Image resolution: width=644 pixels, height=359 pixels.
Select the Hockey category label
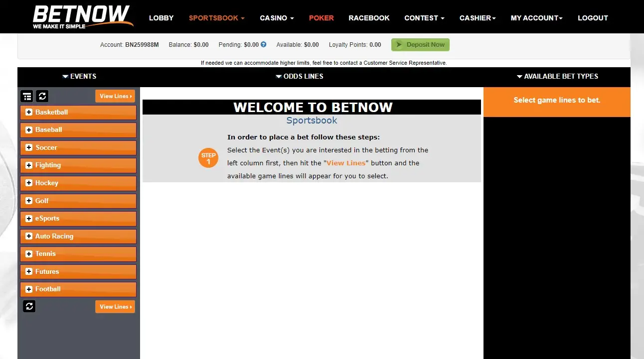point(46,183)
